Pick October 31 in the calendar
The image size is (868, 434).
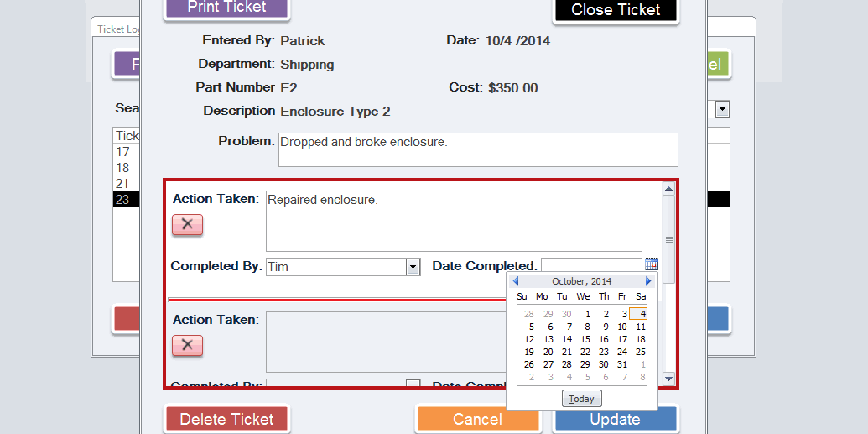coord(621,364)
